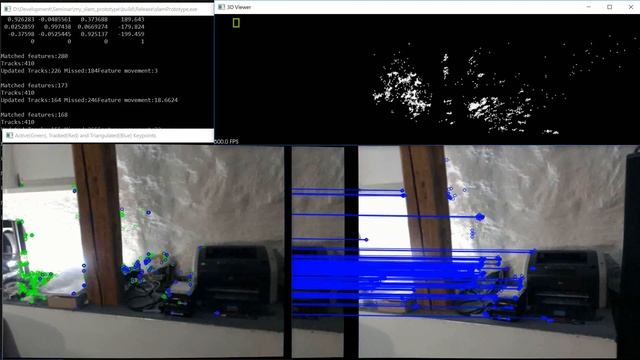Click the 3D Viewer window icon

[x=221, y=7]
